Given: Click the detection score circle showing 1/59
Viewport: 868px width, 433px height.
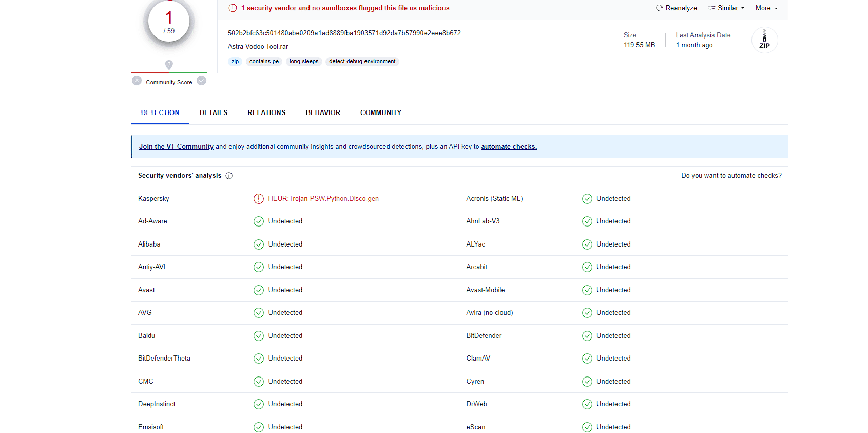Looking at the screenshot, I should 169,23.
